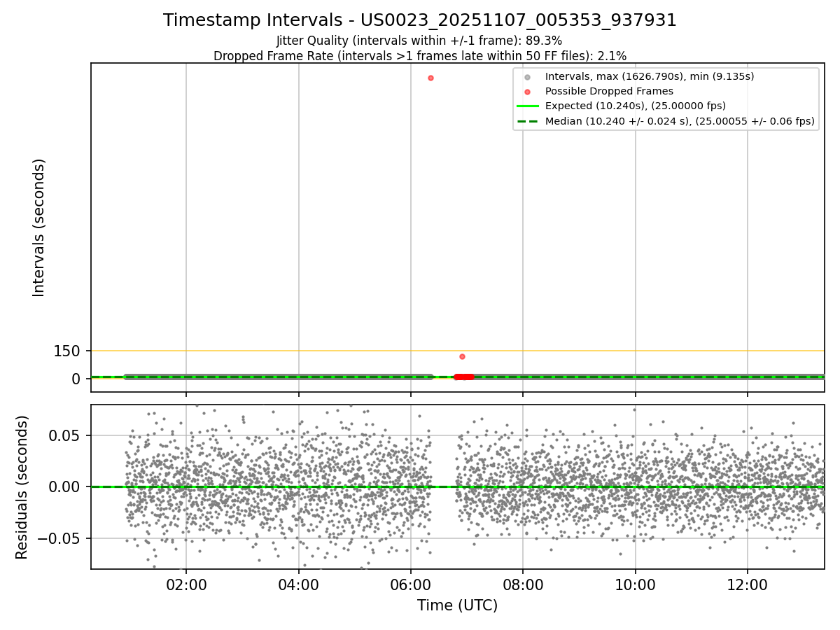Click the 10:00 time tick label
Image resolution: width=840 pixels, height=630 pixels.
click(x=636, y=584)
